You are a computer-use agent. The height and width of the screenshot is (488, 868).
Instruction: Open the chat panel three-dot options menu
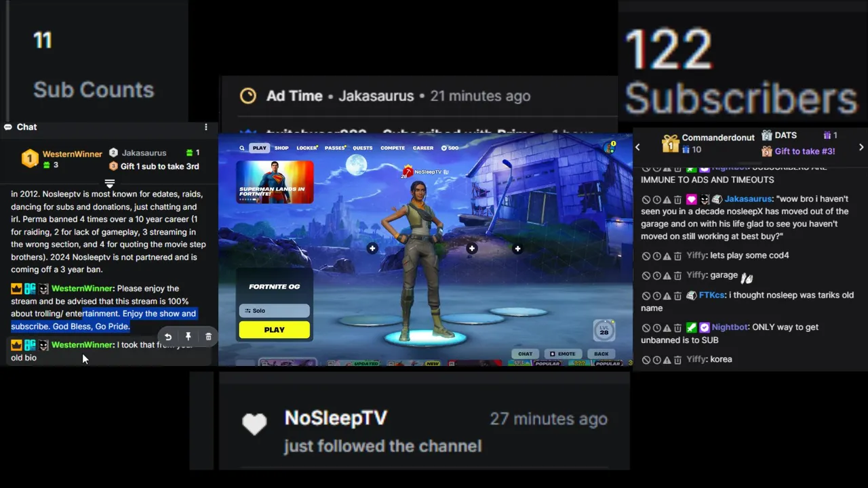[x=206, y=127]
